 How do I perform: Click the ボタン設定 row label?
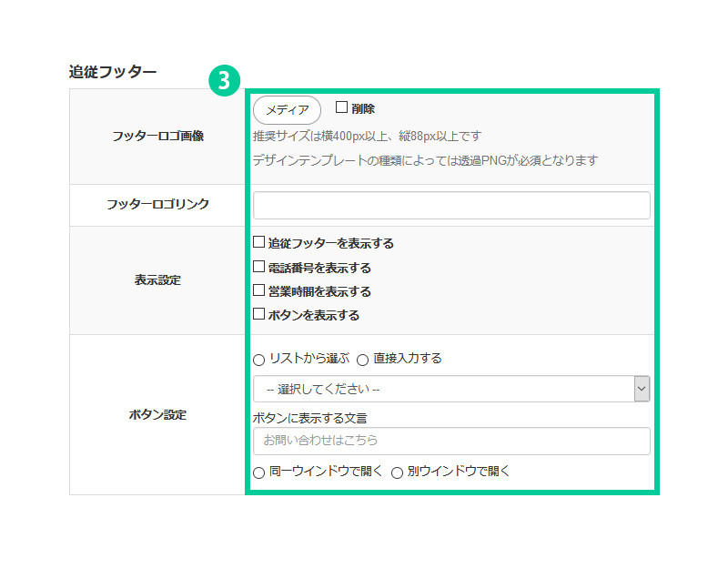coord(157,415)
